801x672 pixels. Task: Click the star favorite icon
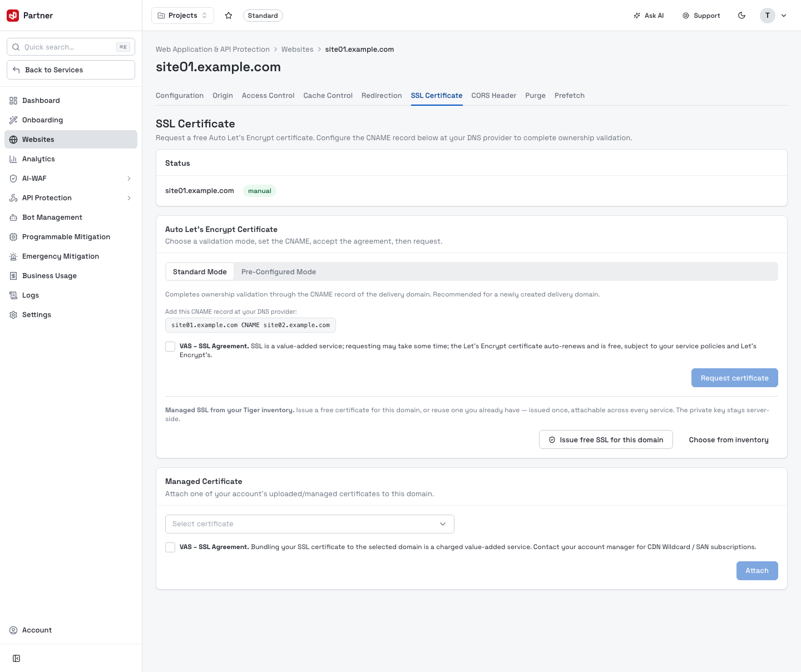[x=229, y=16]
